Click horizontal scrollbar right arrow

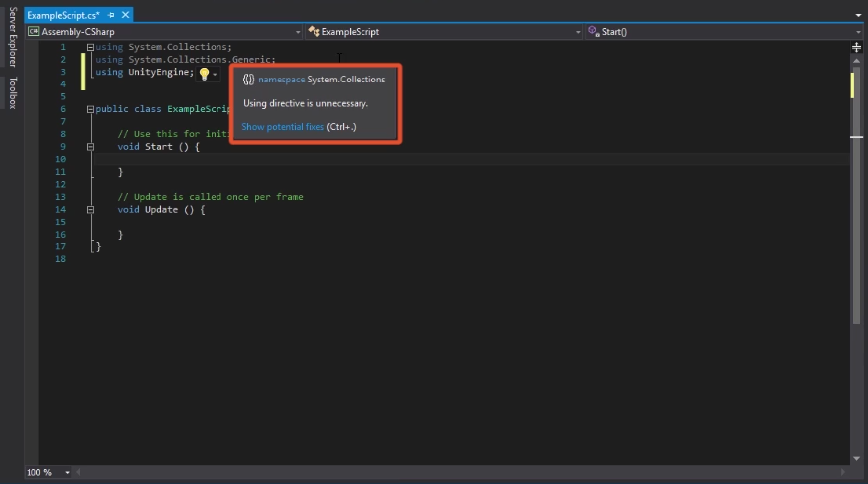coord(843,472)
